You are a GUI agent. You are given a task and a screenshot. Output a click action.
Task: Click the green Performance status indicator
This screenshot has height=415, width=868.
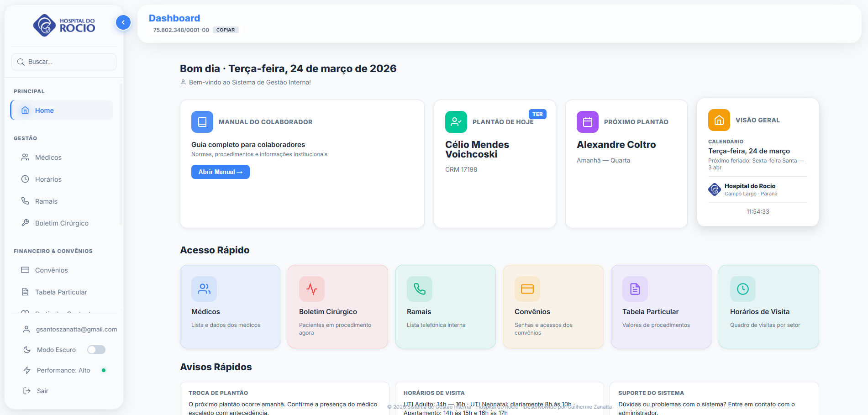pos(104,370)
